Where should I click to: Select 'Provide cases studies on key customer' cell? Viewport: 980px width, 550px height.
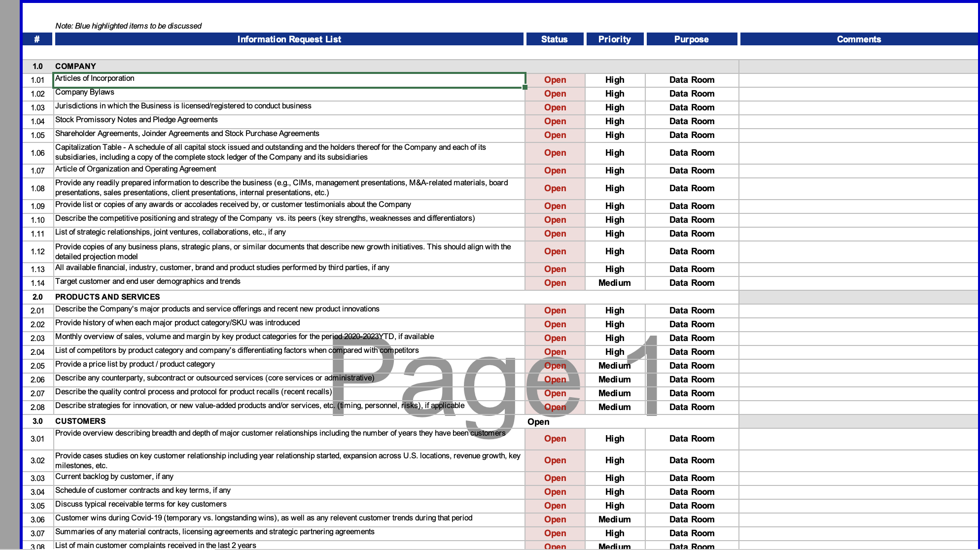[289, 460]
